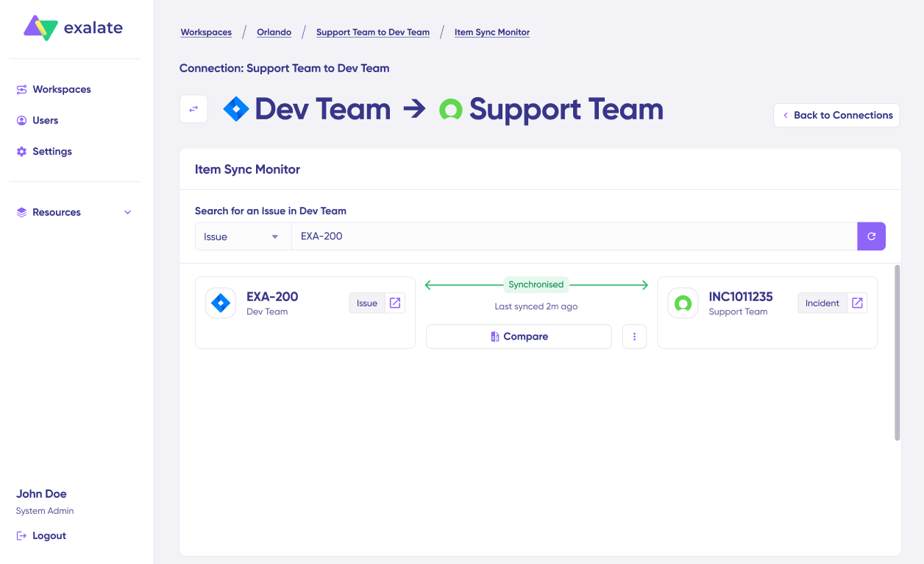
Task: Click the Compare button
Action: point(519,336)
